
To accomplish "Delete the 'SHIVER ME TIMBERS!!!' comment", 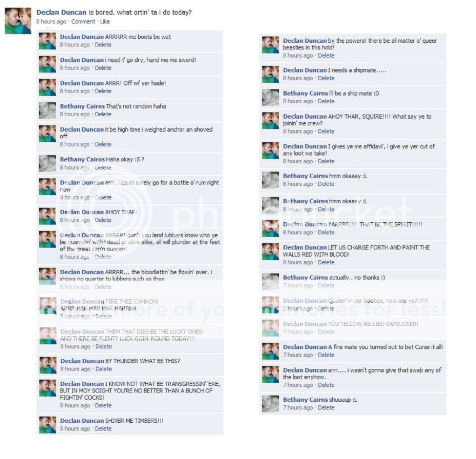I will coord(103,428).
